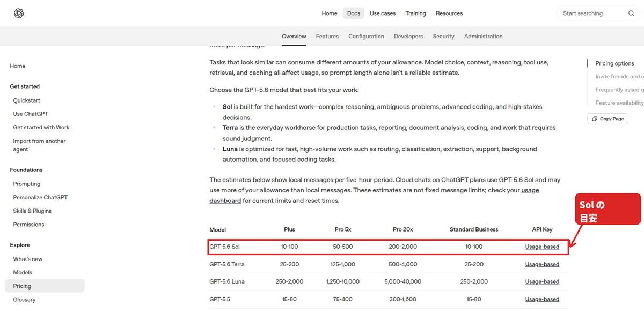Click Usage-based link for GPT-5.6 Sol
Viewport: 644px width, 311px height.
[542, 247]
